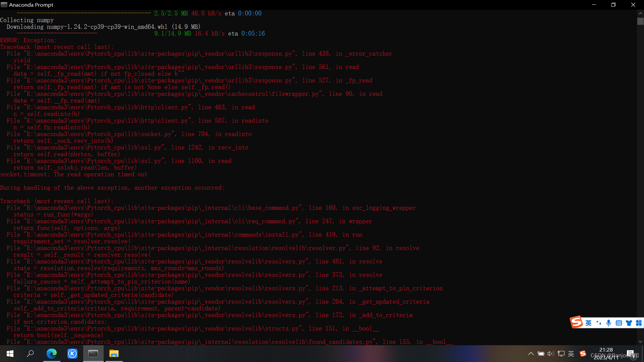This screenshot has height=362, width=644.
Task: Click 'if not criterion.candidates:' line
Action: (60, 322)
